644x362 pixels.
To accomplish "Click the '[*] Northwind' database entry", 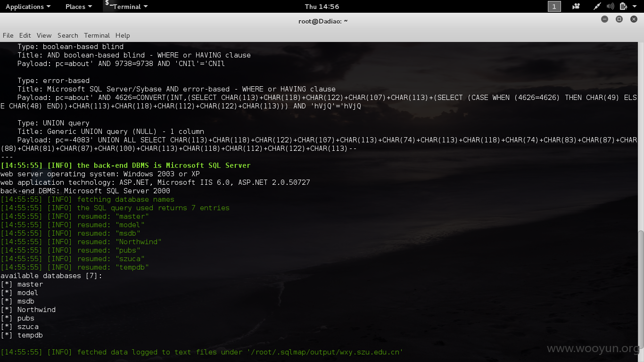I will point(28,310).
